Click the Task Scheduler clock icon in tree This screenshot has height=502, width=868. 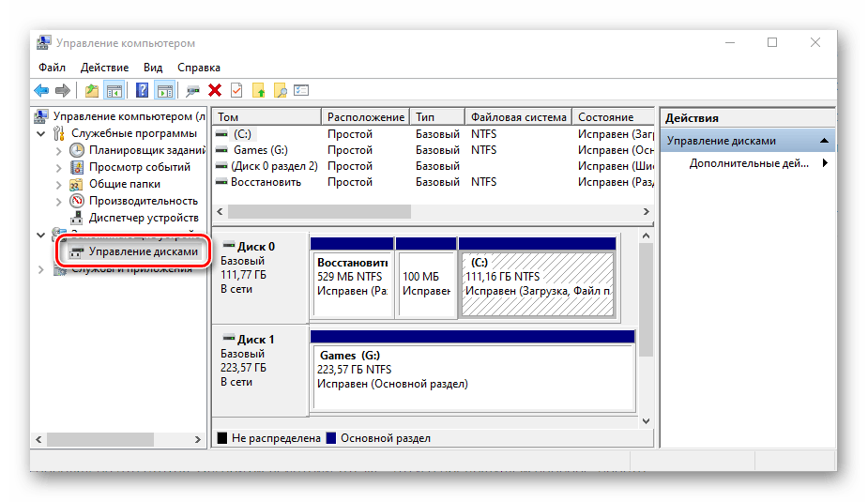(x=77, y=150)
